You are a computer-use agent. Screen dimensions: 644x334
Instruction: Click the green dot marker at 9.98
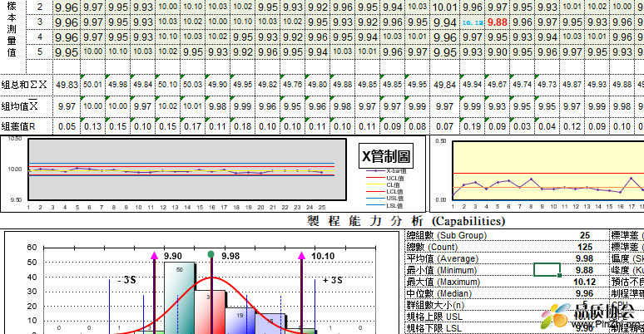(x=211, y=254)
